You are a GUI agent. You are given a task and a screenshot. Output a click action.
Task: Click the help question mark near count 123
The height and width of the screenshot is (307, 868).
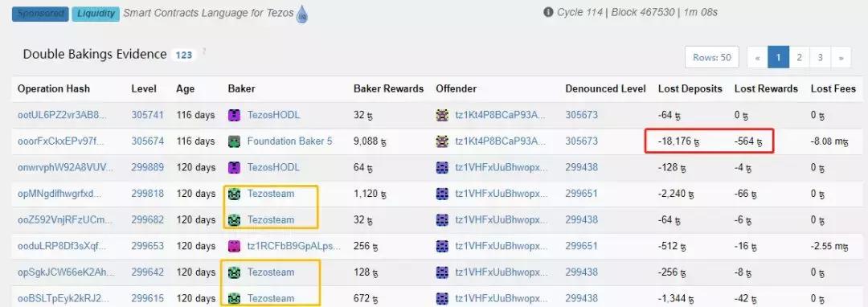tap(203, 51)
